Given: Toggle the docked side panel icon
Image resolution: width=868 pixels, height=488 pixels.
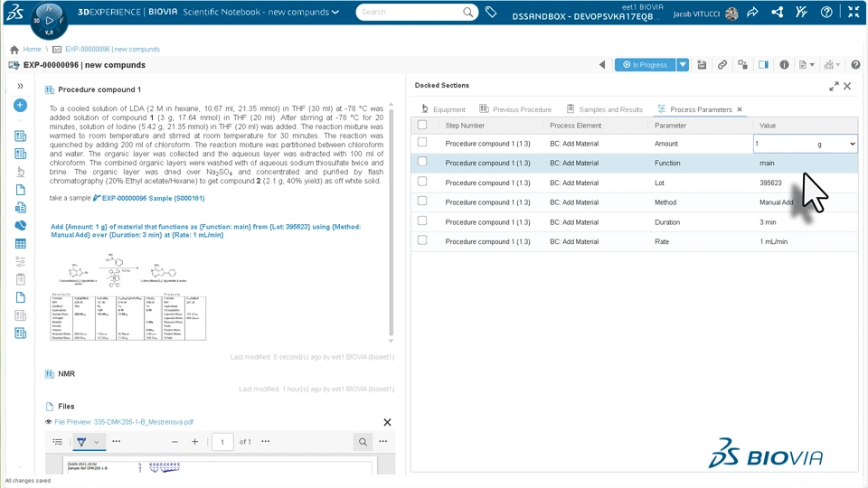Looking at the screenshot, I should 763,65.
